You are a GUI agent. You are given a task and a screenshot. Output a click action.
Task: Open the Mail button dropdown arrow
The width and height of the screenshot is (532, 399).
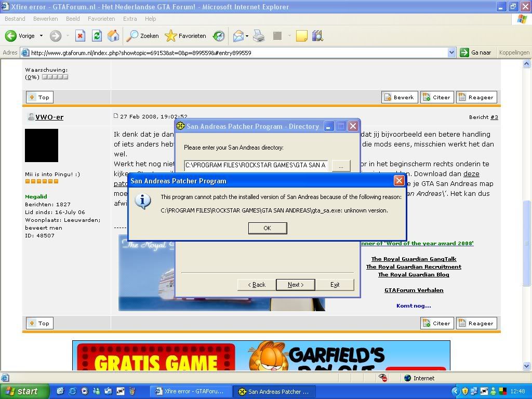coord(247,36)
